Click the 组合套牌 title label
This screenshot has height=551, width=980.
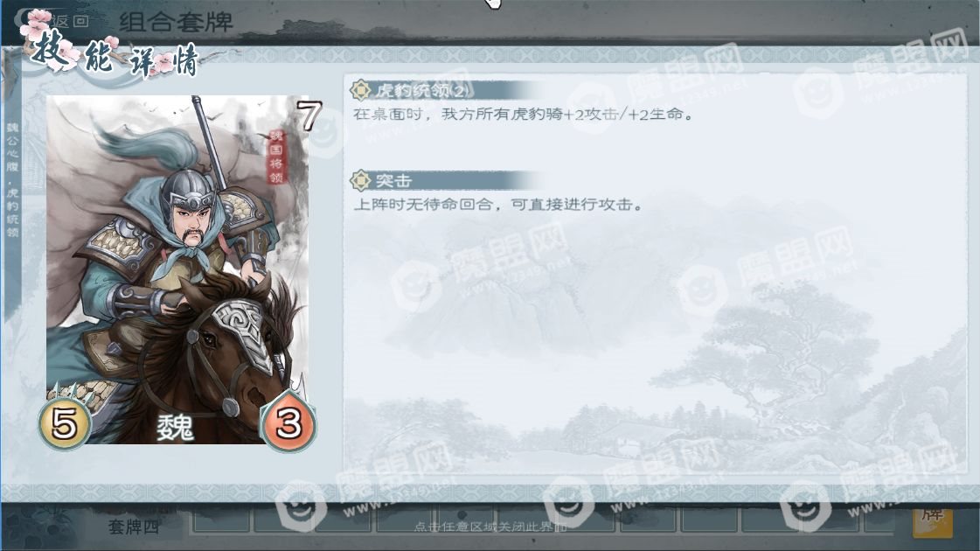tap(176, 23)
